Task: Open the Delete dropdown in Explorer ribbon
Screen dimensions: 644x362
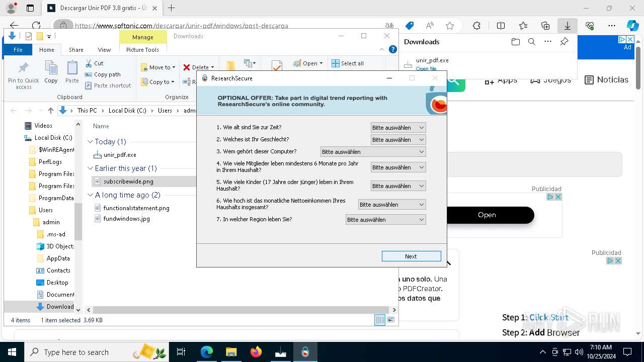Action: [x=198, y=67]
